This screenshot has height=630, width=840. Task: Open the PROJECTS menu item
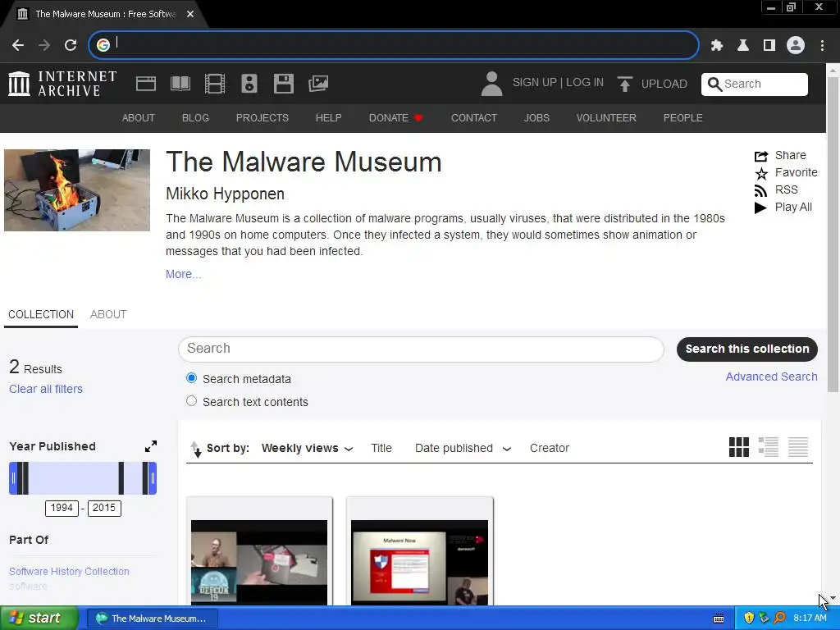pyautogui.click(x=262, y=118)
